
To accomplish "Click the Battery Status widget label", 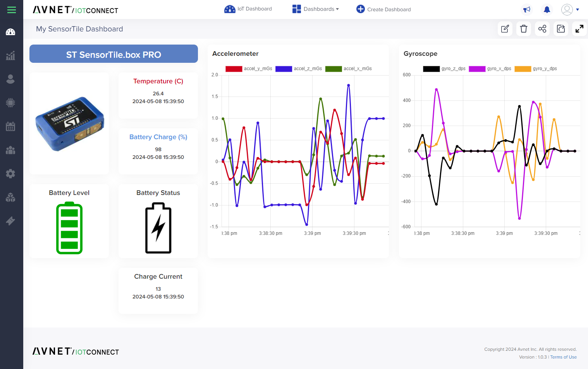I will point(158,193).
